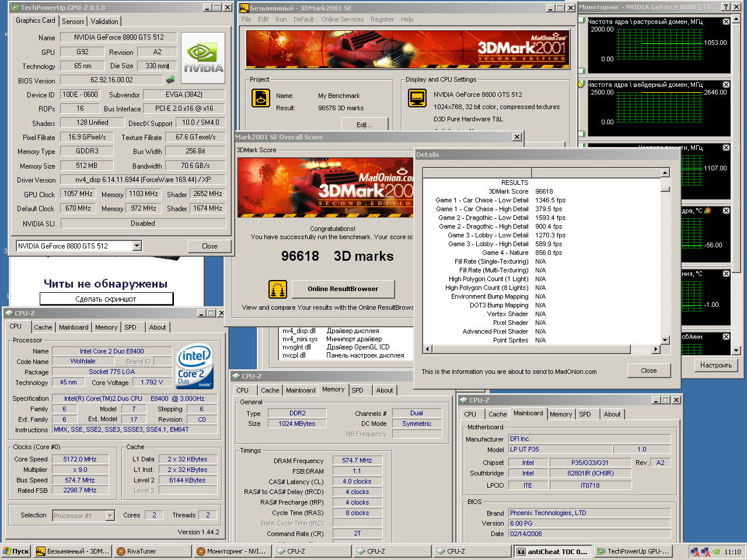Screen dimensions: 747x560
Task: Open SPD tab in CPU-Z memory Timings window
Action: point(357,390)
